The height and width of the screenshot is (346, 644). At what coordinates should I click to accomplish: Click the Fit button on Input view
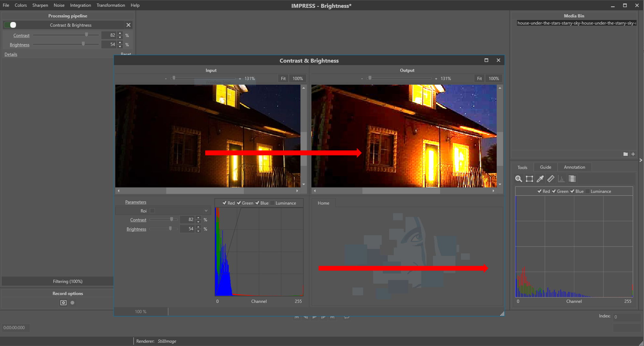(283, 79)
